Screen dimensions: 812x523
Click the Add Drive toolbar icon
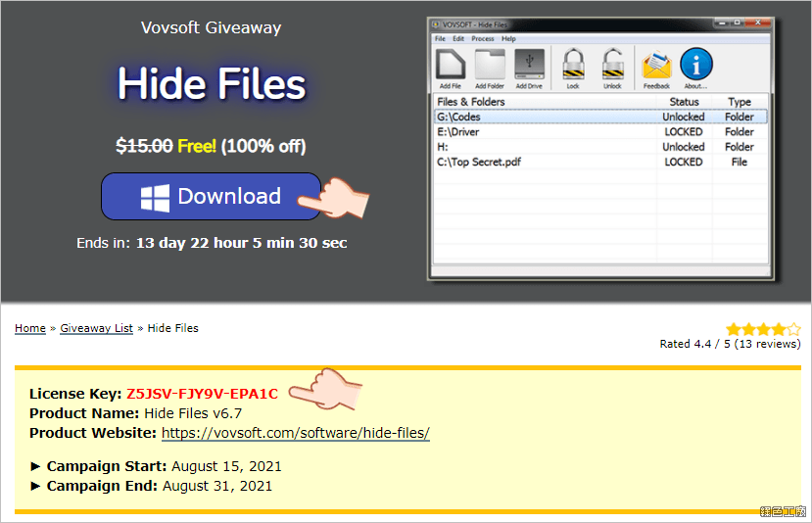pos(529,69)
